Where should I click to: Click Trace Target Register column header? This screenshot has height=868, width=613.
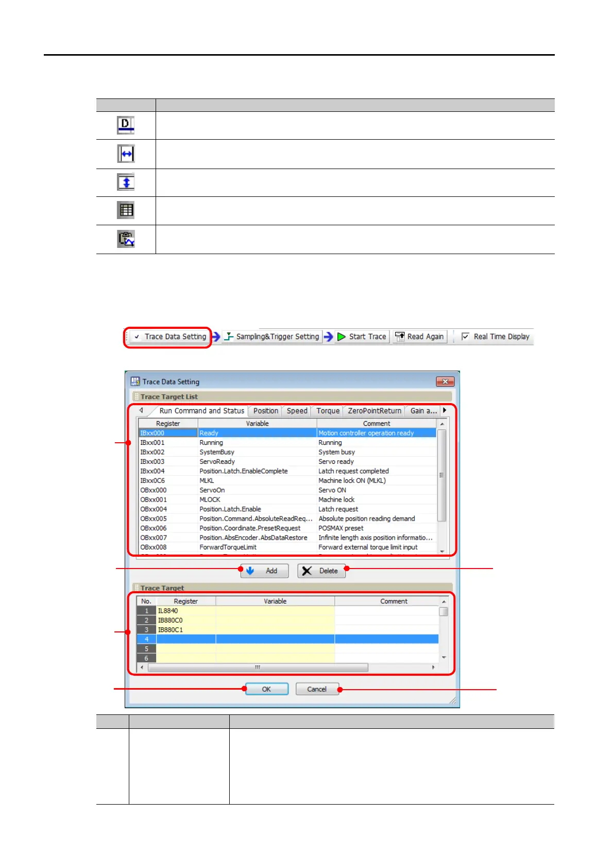coord(186,602)
